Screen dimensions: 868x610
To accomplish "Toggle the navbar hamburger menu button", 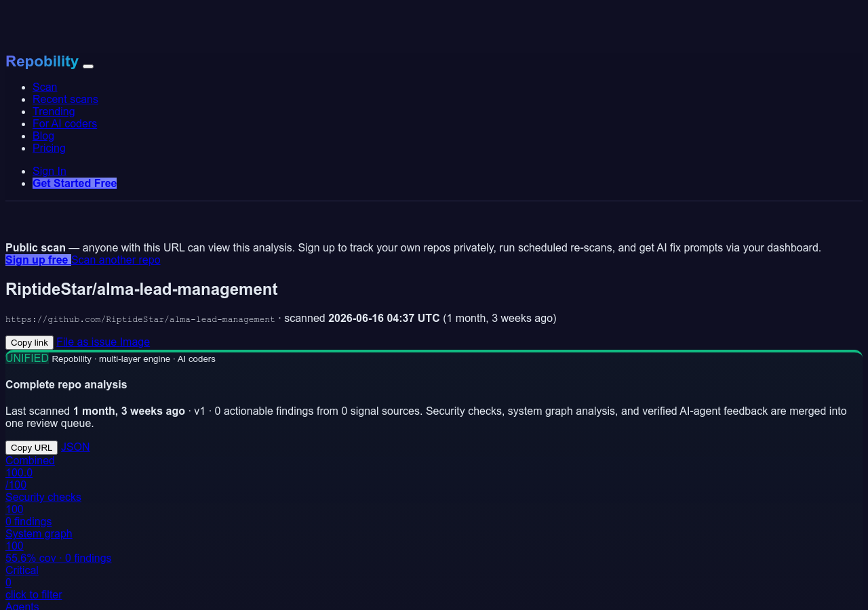I will coord(88,66).
